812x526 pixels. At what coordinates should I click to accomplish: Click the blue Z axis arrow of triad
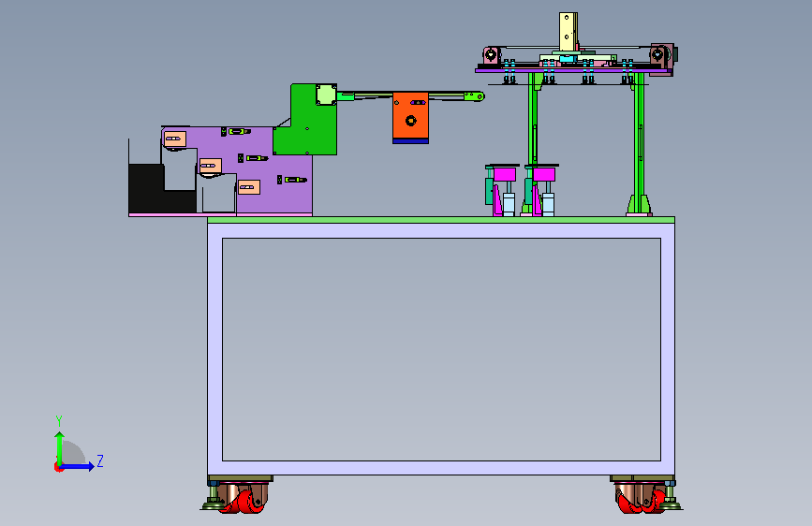click(78, 466)
